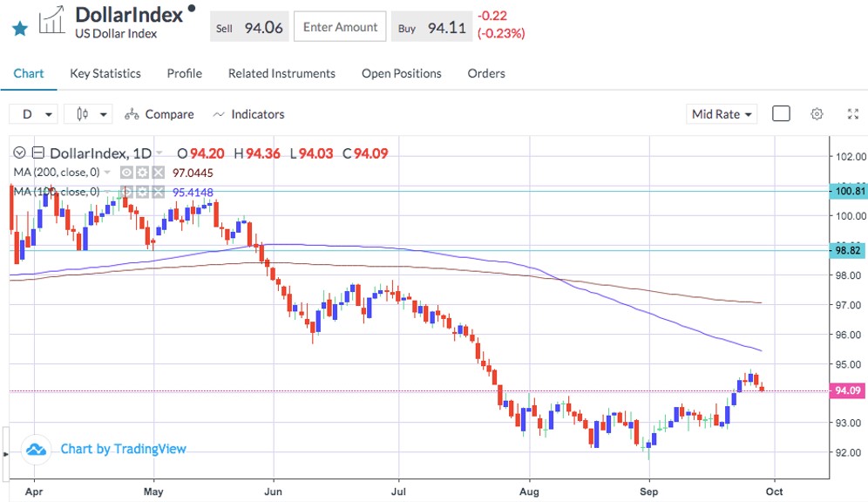Click the 98.82 horizontal line price label
The width and height of the screenshot is (868, 502).
pyautogui.click(x=849, y=250)
